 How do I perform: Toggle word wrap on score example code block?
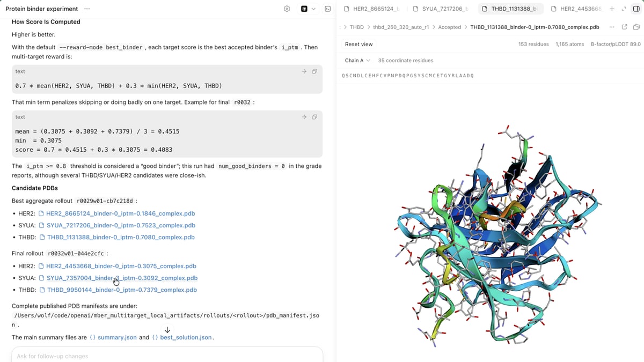[304, 117]
